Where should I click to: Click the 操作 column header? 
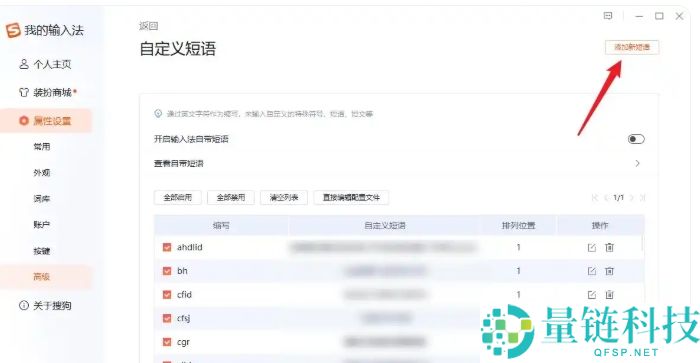click(600, 225)
